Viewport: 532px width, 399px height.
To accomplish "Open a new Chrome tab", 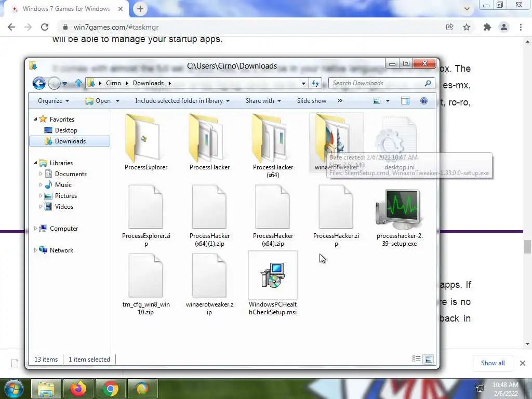I will click(140, 9).
